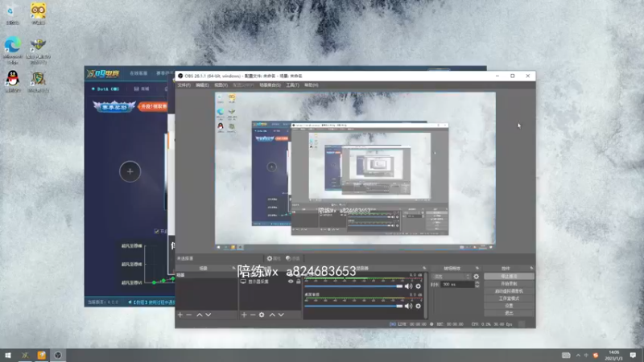Open the scene transition type dropdown
Viewport: 644px width, 362px height.
[452, 277]
